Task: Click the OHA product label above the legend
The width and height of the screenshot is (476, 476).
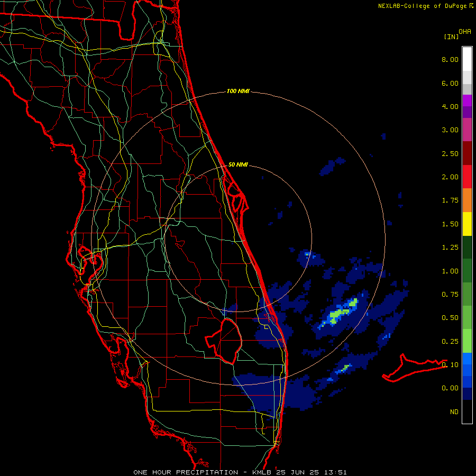Action: click(x=465, y=32)
